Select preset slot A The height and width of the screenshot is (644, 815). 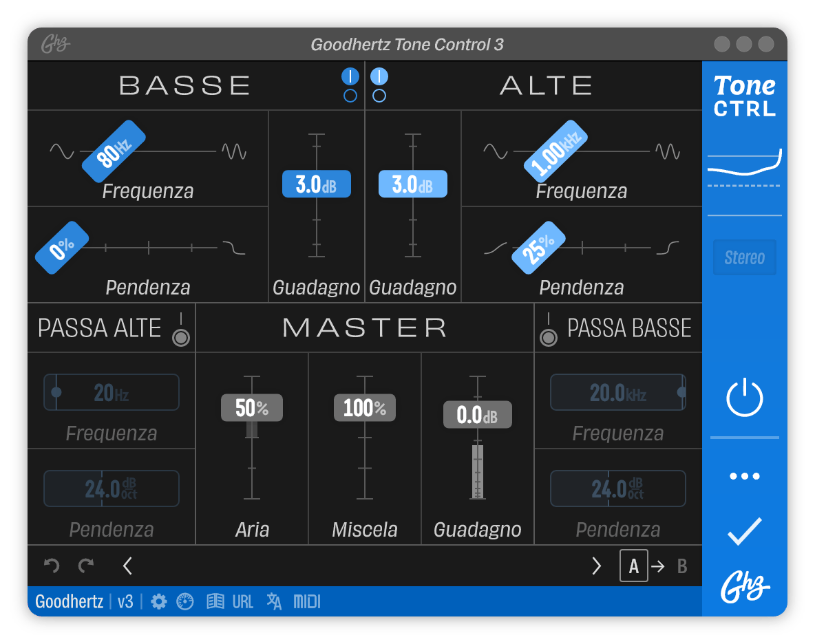(633, 566)
